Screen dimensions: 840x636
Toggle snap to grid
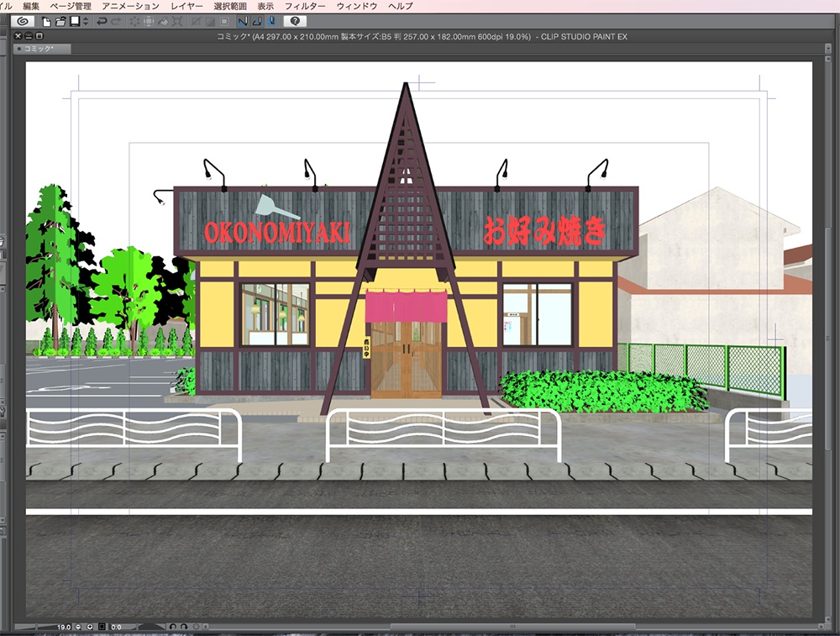[272, 21]
